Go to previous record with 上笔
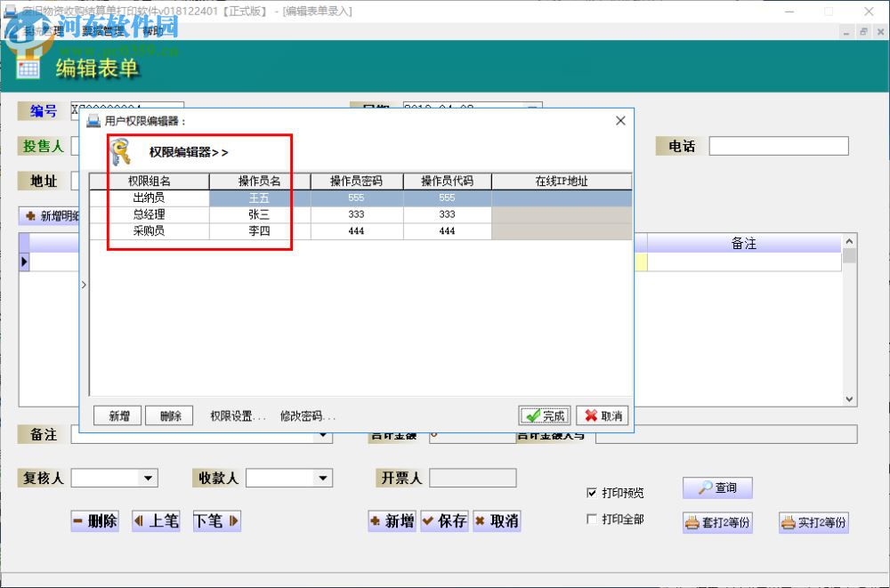 point(156,520)
